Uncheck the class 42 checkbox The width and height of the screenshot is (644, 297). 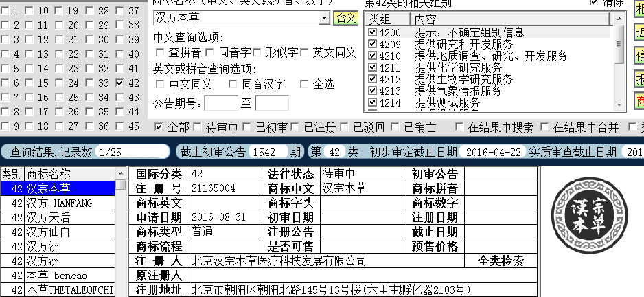119,83
